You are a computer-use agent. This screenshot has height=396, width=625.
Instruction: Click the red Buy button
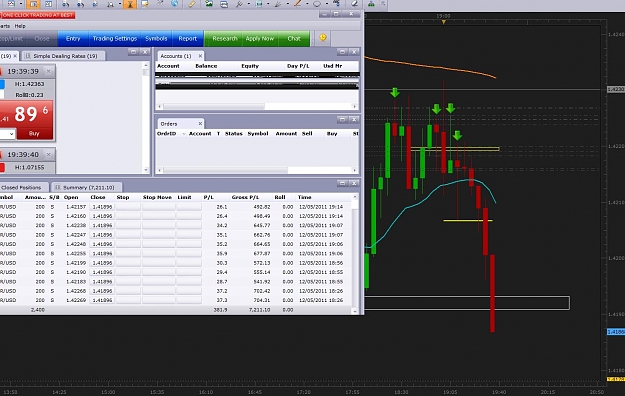click(34, 134)
